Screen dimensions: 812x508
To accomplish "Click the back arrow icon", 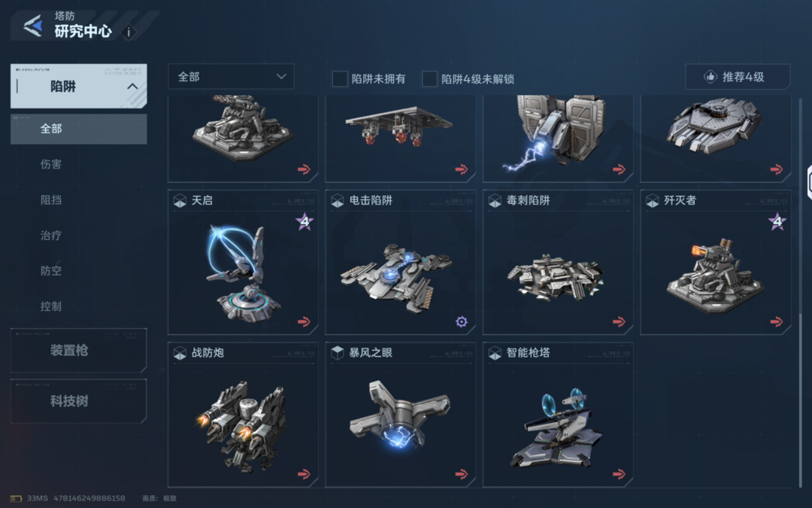I will pyautogui.click(x=32, y=26).
